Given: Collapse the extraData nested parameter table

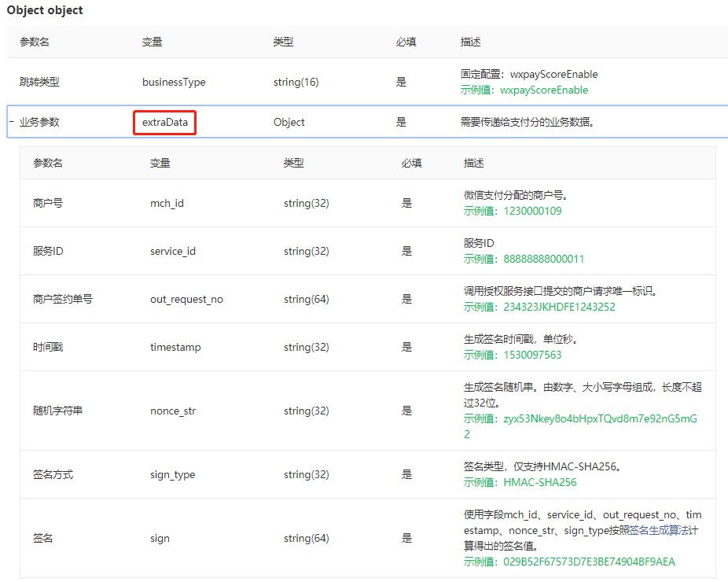Looking at the screenshot, I should pyautogui.click(x=11, y=122).
